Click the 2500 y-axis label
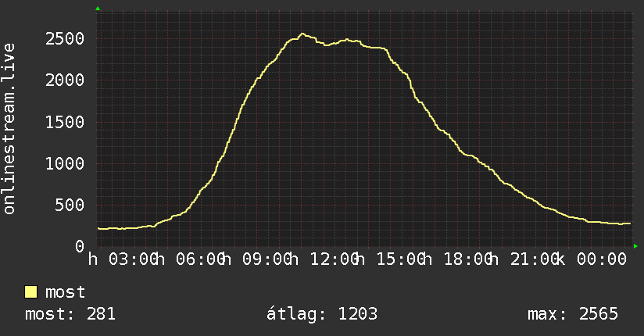The height and width of the screenshot is (336, 644). pyautogui.click(x=65, y=39)
